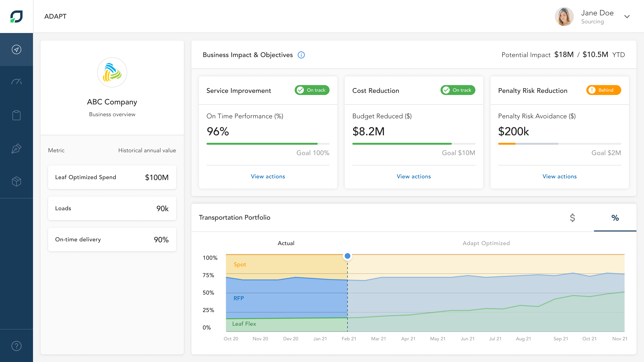This screenshot has height=362, width=644.
Task: Open the clipboard sidebar icon
Action: click(x=17, y=115)
